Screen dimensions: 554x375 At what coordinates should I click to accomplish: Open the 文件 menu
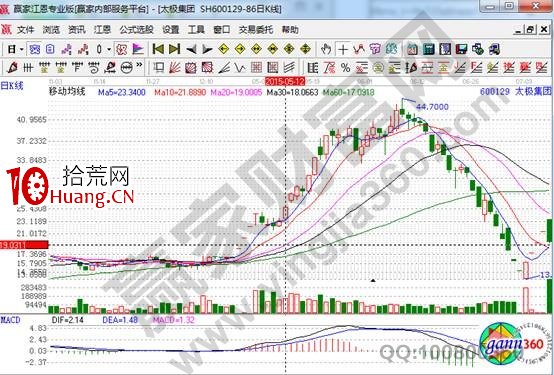(x=25, y=30)
